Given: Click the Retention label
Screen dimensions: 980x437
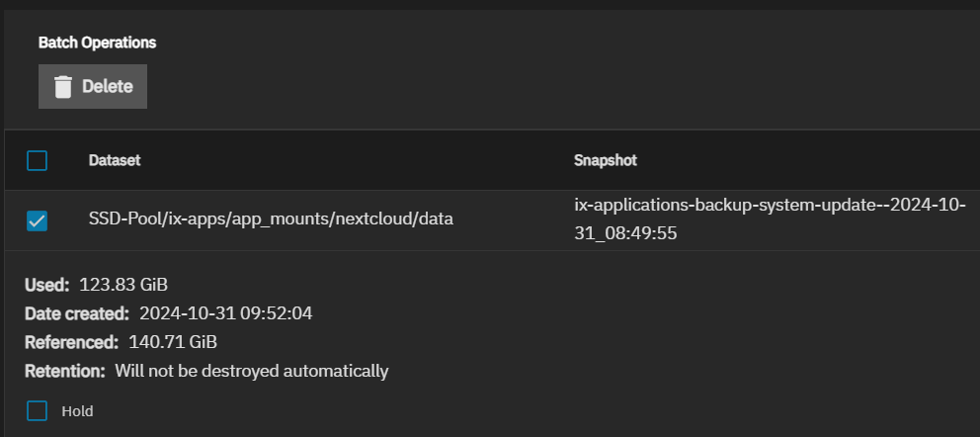Looking at the screenshot, I should (65, 372).
